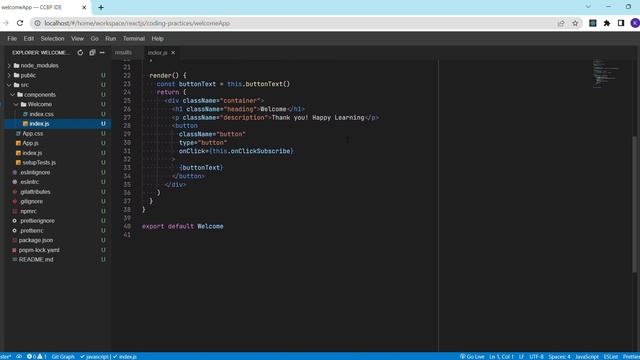
Task: Open the Help menu
Action: pos(158,38)
